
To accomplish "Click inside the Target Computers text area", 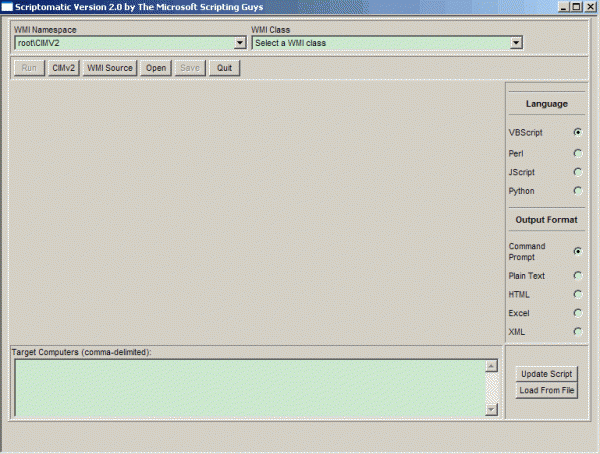I will (250, 388).
